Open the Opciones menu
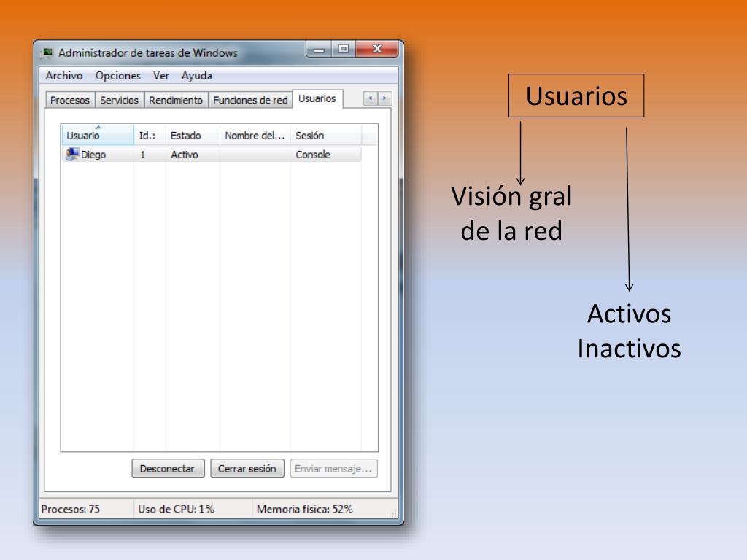Viewport: 747px width, 560px height. point(118,76)
